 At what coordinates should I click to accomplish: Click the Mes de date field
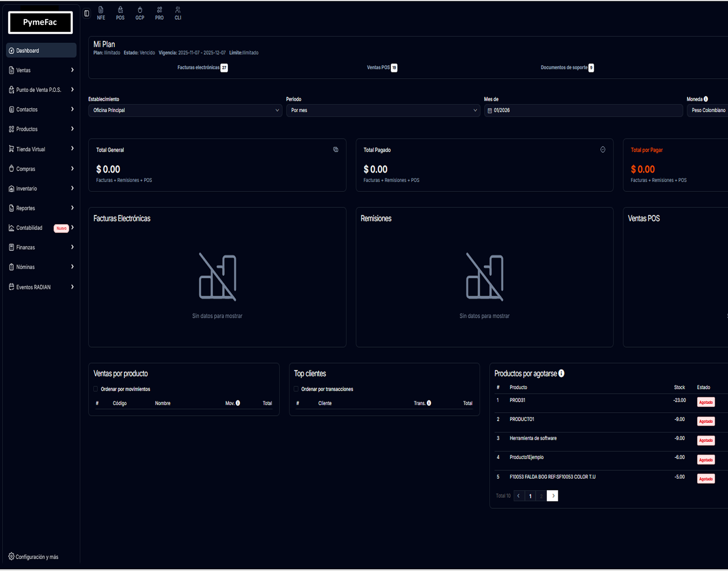tap(583, 110)
